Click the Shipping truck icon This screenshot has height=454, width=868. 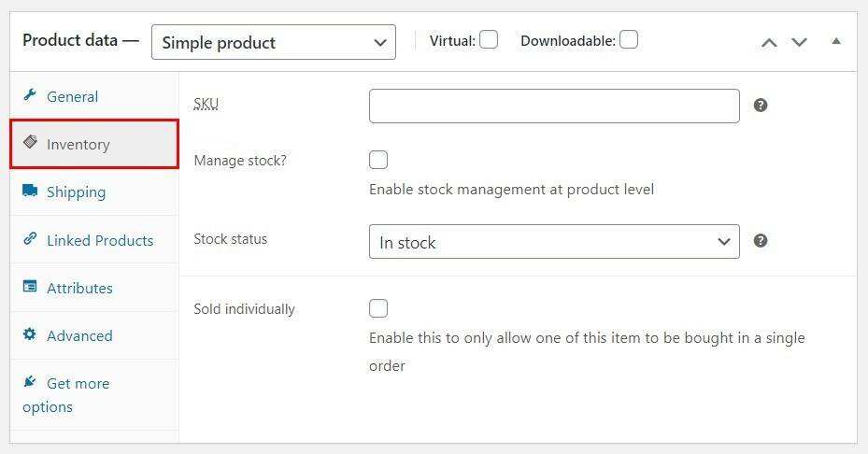point(30,191)
